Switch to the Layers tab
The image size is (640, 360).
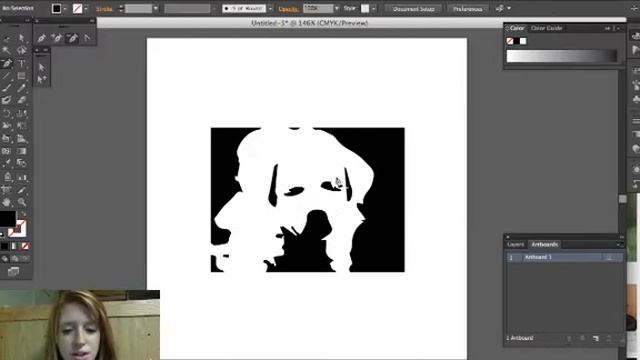coord(516,244)
